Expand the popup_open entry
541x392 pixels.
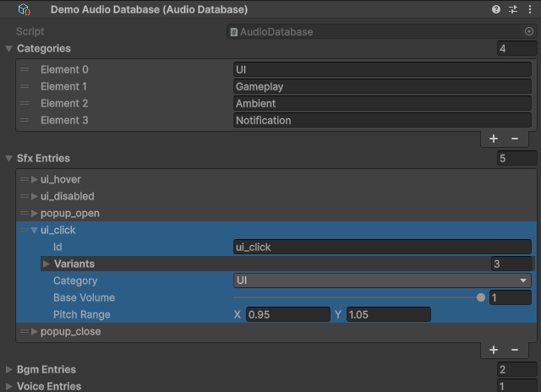[x=34, y=213]
